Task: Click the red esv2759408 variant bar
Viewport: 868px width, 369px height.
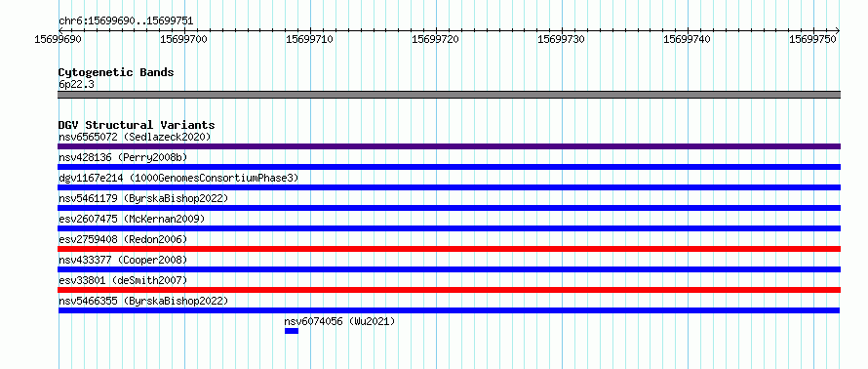Action: (x=449, y=249)
